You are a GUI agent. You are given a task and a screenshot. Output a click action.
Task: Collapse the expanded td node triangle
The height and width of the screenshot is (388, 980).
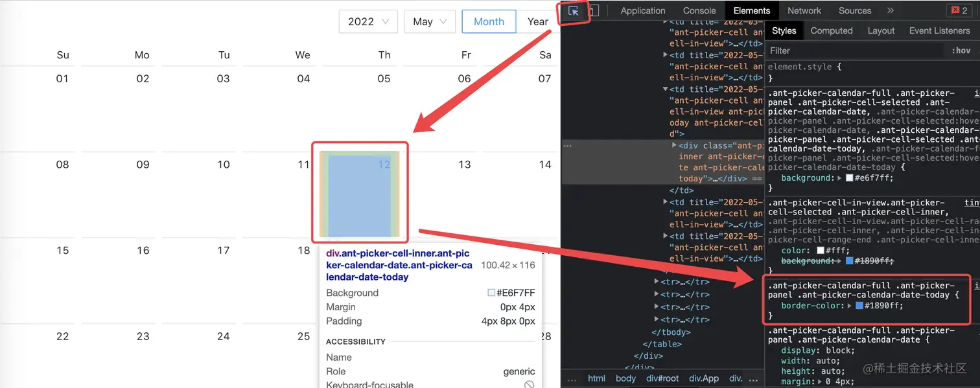click(666, 89)
